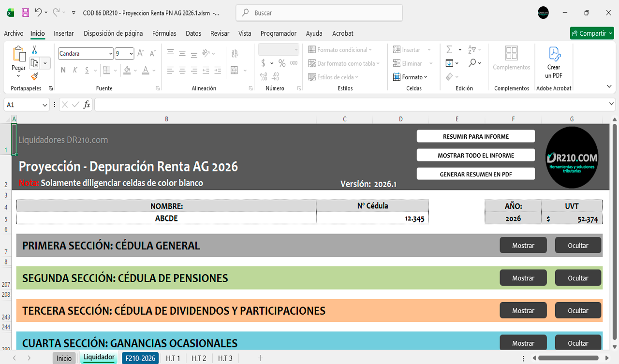The height and width of the screenshot is (364, 619).
Task: Open Find and Select magnifier icon
Action: click(x=472, y=63)
